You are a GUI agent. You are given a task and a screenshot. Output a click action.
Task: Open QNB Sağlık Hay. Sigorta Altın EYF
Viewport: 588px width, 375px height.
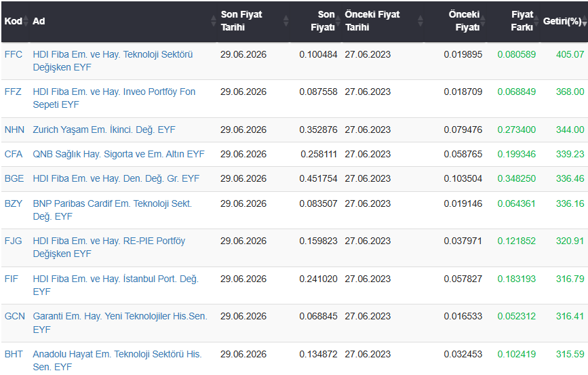(119, 154)
